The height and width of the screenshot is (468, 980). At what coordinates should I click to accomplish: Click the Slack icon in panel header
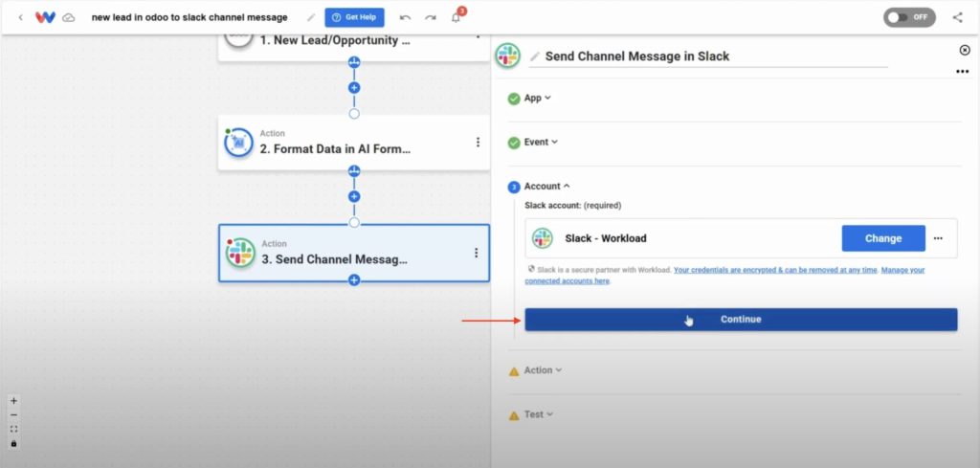[507, 56]
